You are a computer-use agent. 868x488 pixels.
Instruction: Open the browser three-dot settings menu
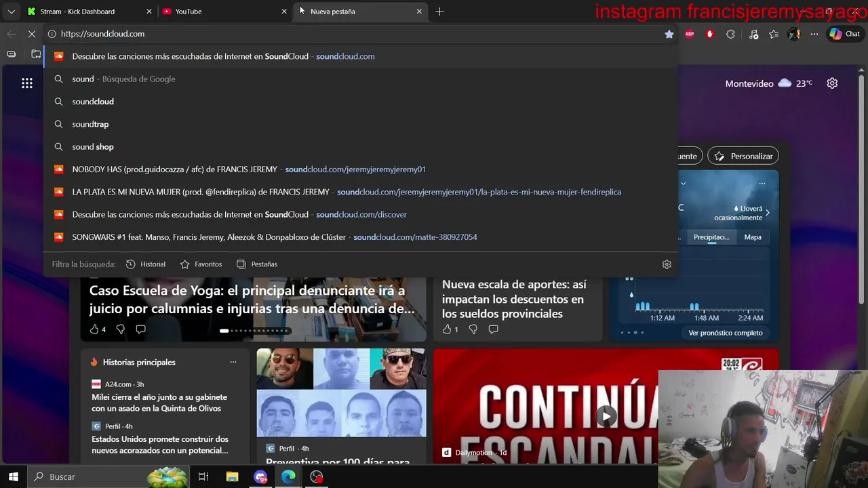[x=814, y=34]
